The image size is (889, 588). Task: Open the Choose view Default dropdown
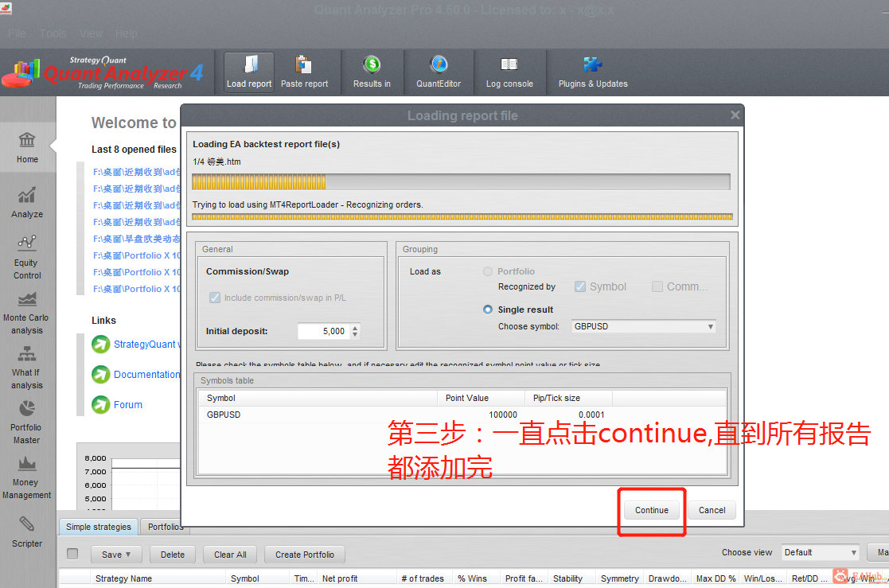(x=821, y=552)
